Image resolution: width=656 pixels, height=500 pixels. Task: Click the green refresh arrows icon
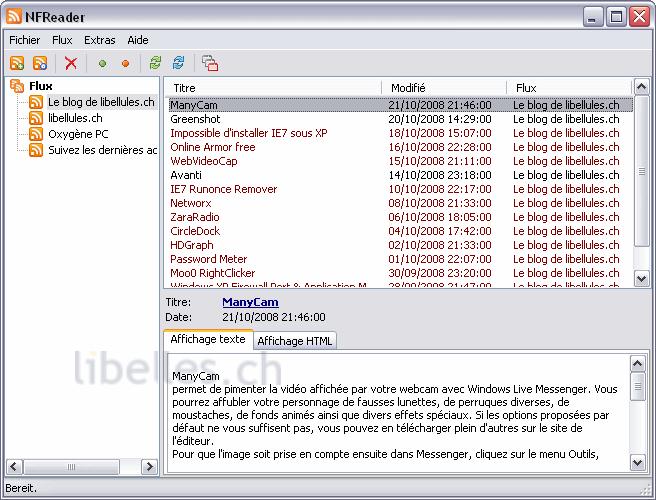pos(155,63)
